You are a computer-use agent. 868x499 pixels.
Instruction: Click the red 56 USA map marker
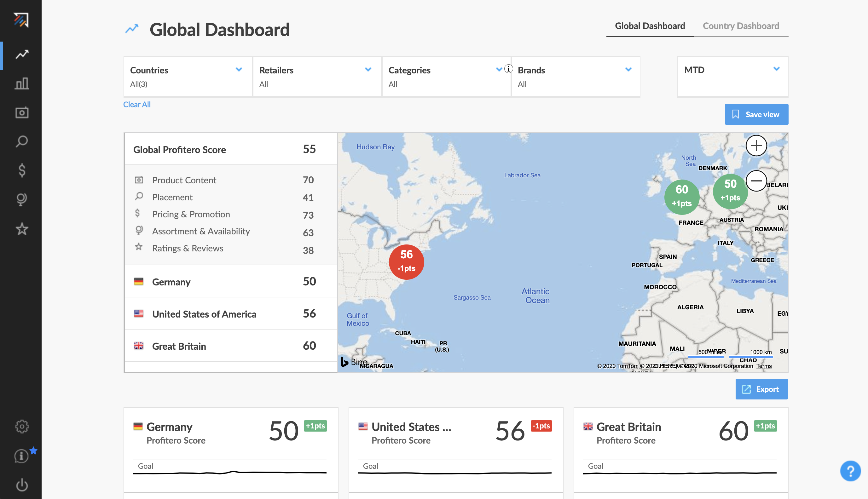point(406,262)
